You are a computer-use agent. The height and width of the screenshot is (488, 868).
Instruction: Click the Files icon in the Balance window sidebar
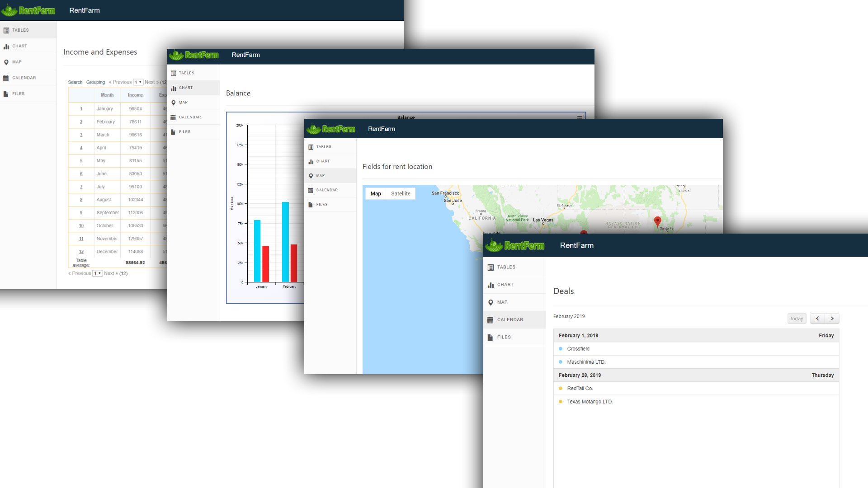[173, 132]
